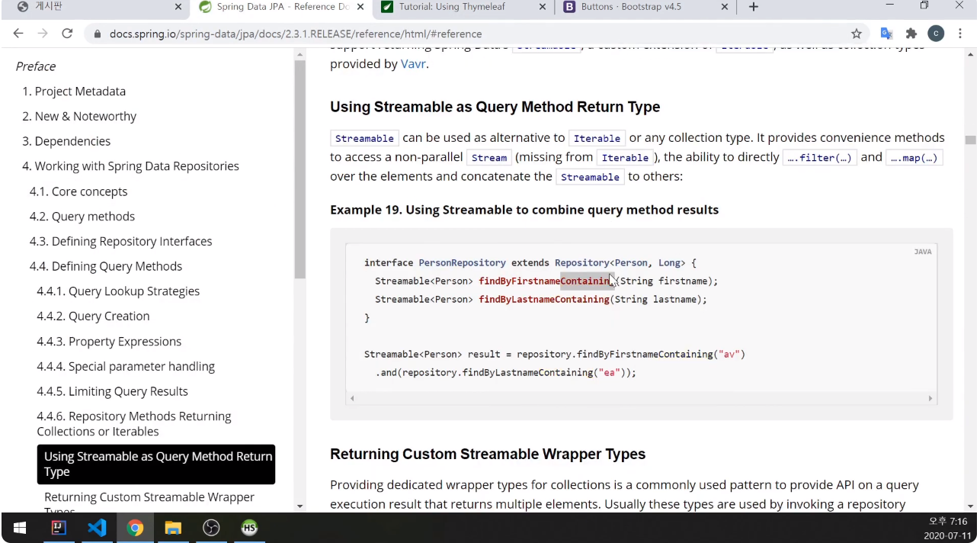
Task: Open Visual Studio Code from the taskbar
Action: coord(97,528)
